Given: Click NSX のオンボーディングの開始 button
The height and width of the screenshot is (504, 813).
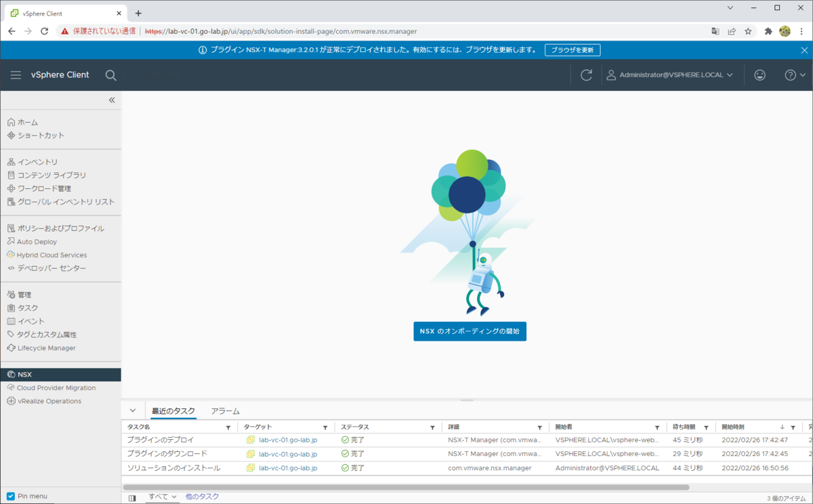Looking at the screenshot, I should point(470,331).
